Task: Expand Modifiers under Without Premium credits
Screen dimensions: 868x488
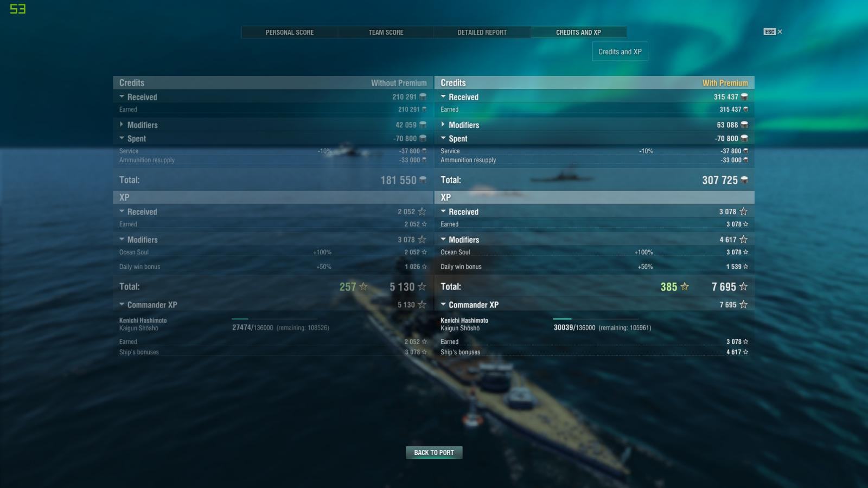Action: click(122, 125)
